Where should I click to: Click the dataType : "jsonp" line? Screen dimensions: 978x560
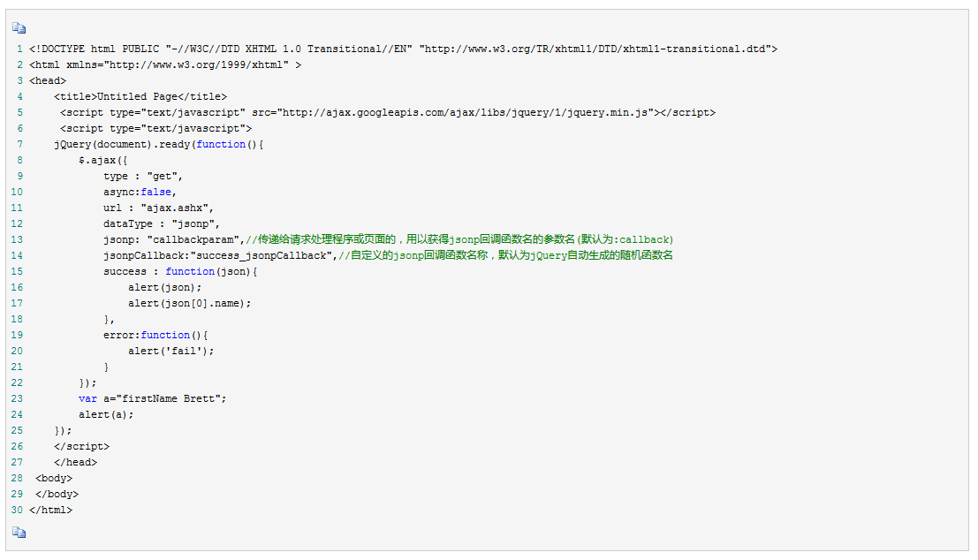163,223
